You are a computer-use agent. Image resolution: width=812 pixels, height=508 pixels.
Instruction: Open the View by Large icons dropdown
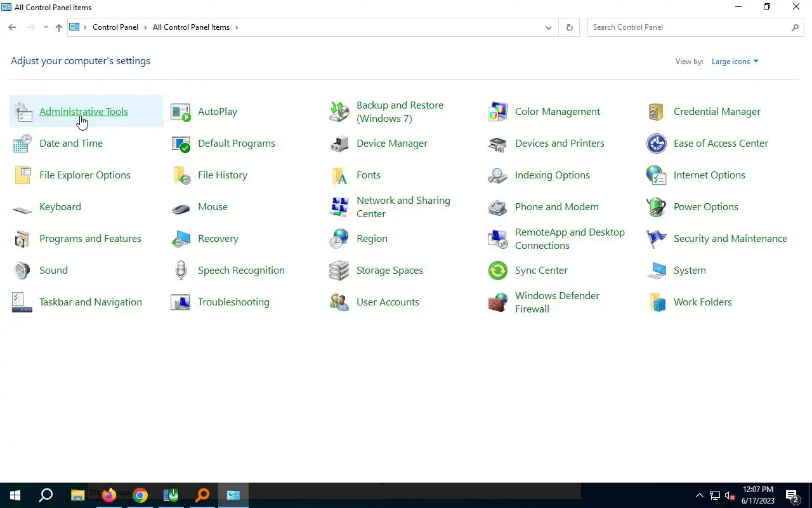coord(735,62)
